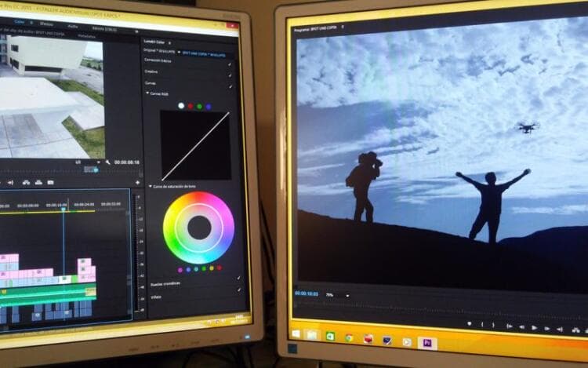Click the timeline ruler at 00:00:24:00

click(x=84, y=205)
